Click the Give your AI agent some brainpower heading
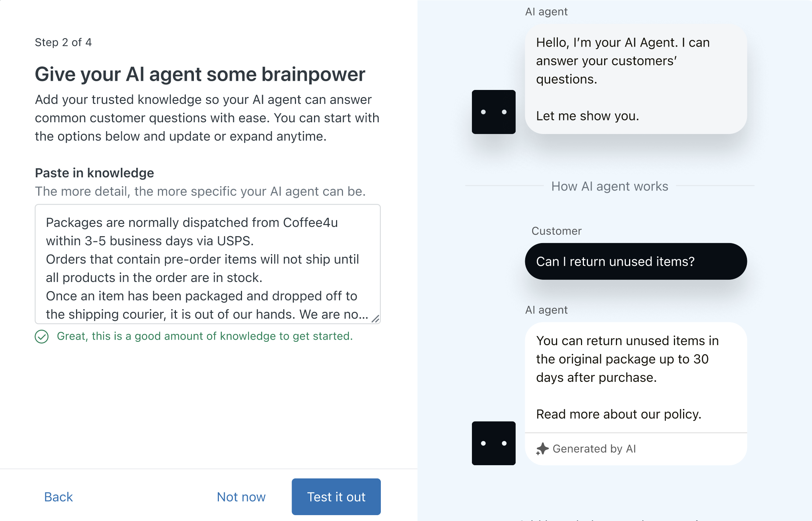This screenshot has height=521, width=812. click(200, 74)
